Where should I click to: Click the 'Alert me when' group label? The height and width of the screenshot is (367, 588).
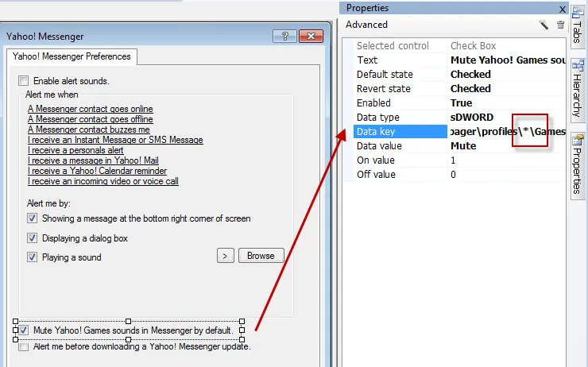[x=52, y=95]
